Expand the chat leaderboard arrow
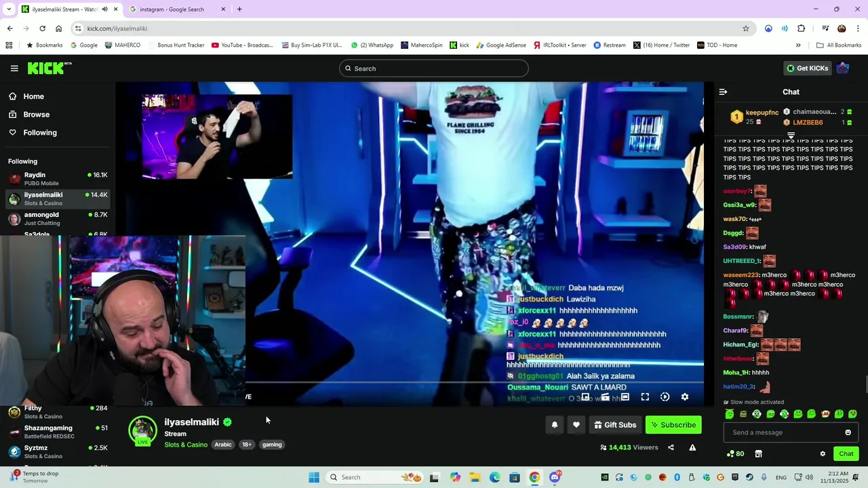 (791, 136)
